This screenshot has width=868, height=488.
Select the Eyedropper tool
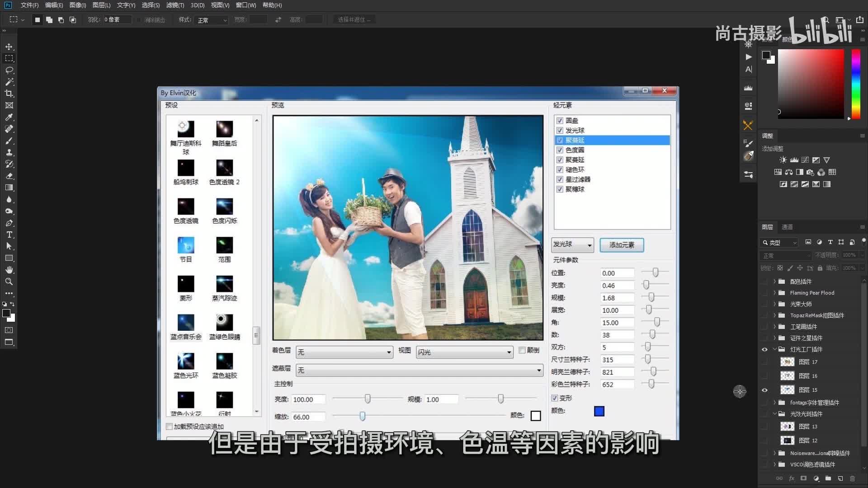tap(9, 117)
